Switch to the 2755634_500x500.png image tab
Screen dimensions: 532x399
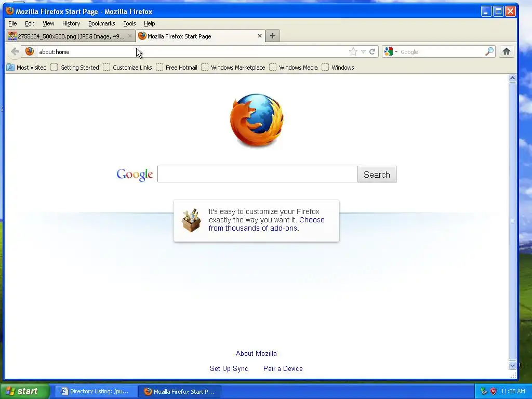pyautogui.click(x=71, y=36)
